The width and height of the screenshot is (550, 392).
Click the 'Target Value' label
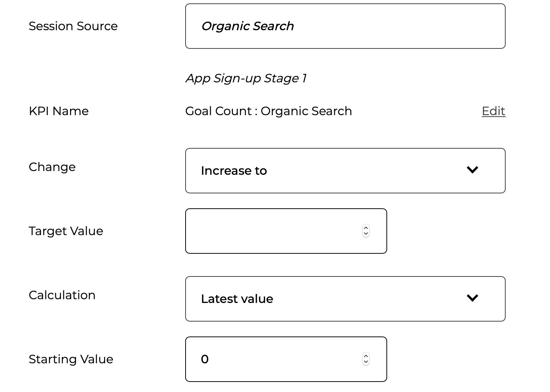66,231
